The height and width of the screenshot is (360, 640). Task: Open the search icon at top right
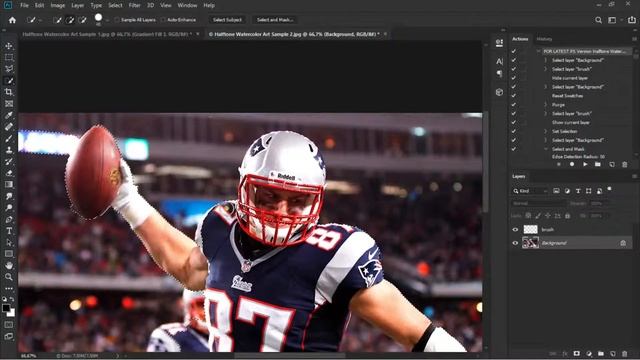[598, 20]
